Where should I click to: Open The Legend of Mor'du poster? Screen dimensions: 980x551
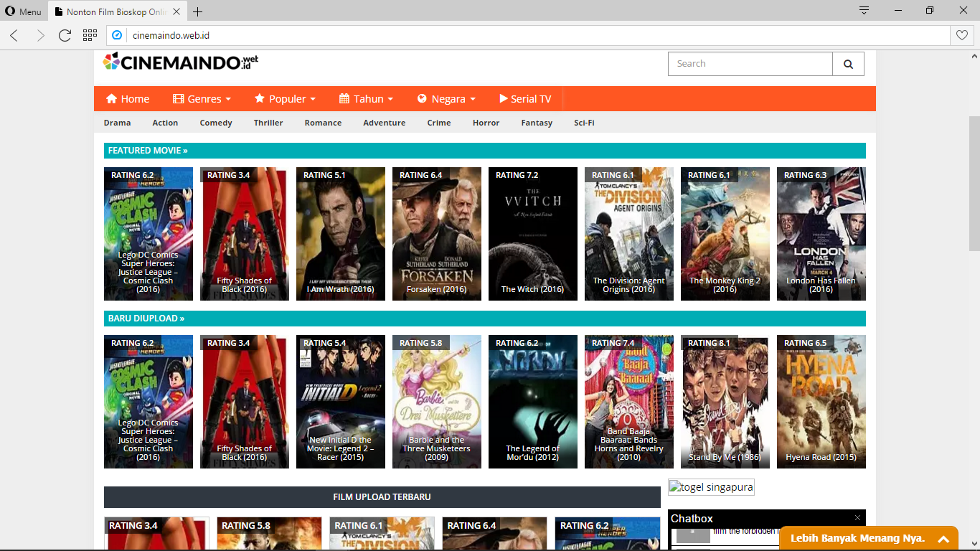533,402
